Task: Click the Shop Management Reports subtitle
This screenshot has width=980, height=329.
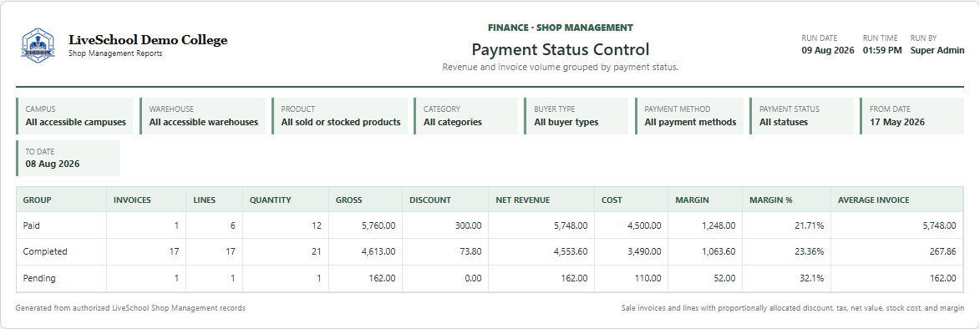Action: point(115,53)
